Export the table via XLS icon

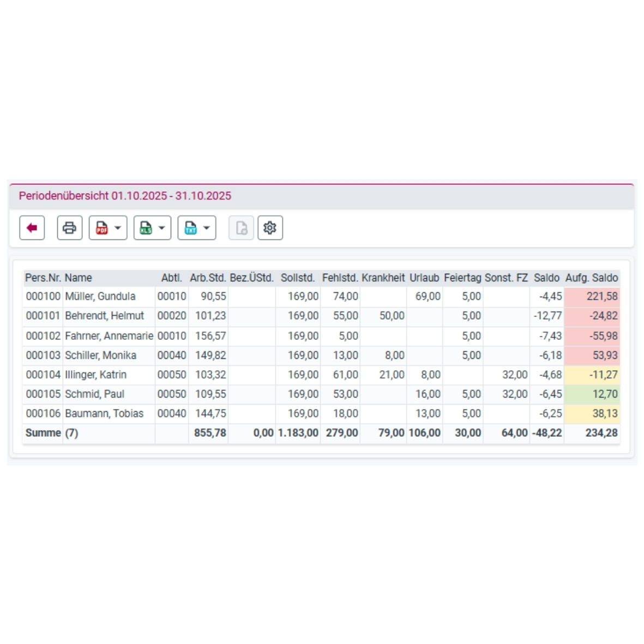coord(146,228)
